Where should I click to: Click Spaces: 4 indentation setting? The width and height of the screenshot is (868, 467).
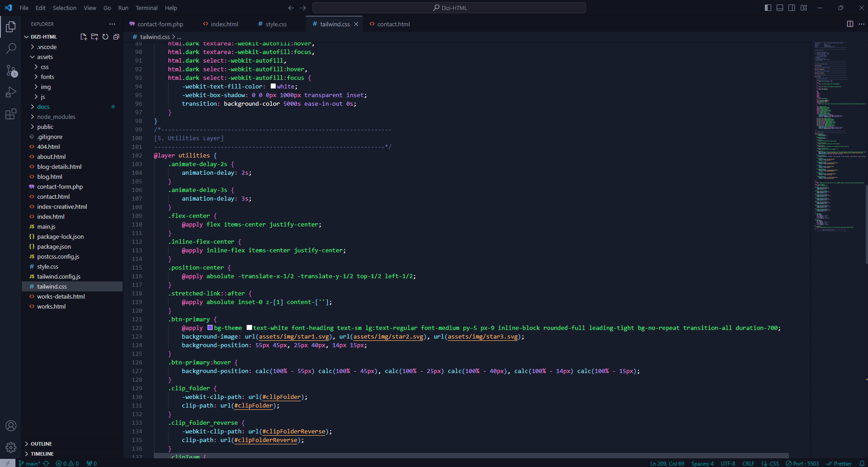tap(702, 463)
